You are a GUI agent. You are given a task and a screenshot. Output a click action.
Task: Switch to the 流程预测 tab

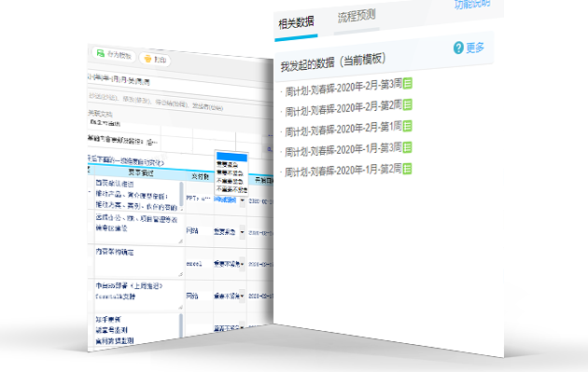coord(357,16)
